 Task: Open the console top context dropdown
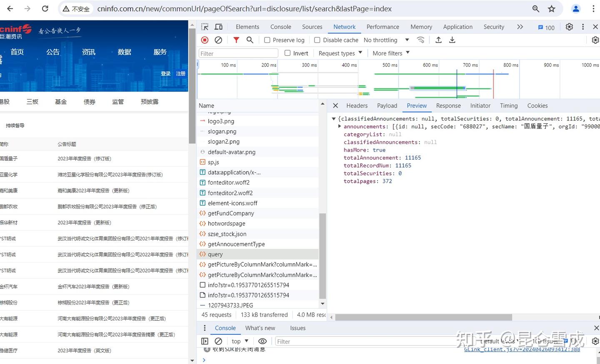click(240, 341)
